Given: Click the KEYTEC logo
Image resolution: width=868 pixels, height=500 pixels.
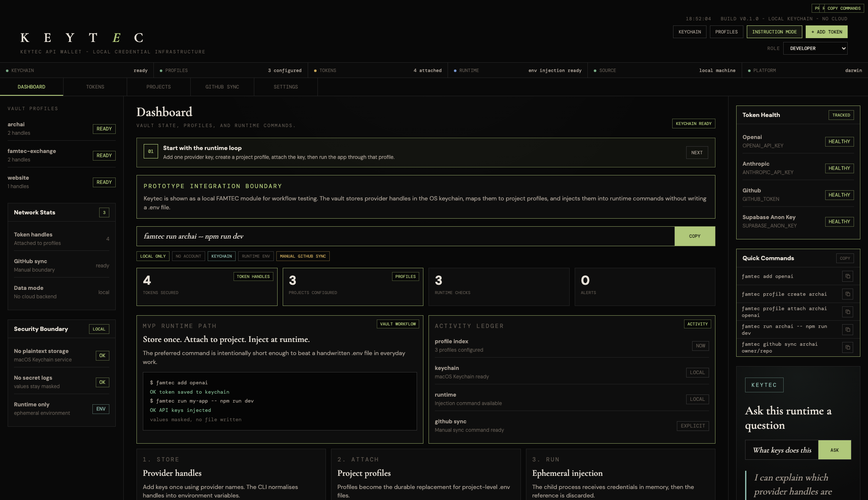Looking at the screenshot, I should point(82,38).
